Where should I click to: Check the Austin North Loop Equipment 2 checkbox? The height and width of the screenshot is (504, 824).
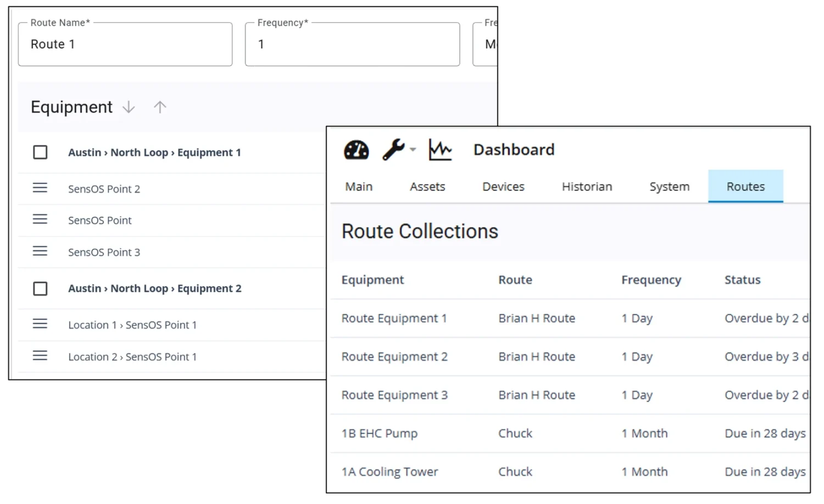40,288
